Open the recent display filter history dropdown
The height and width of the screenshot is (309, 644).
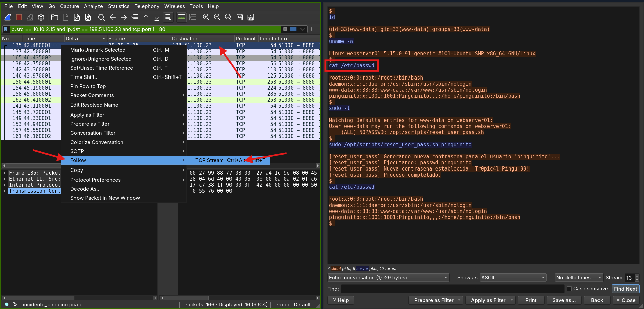click(303, 29)
